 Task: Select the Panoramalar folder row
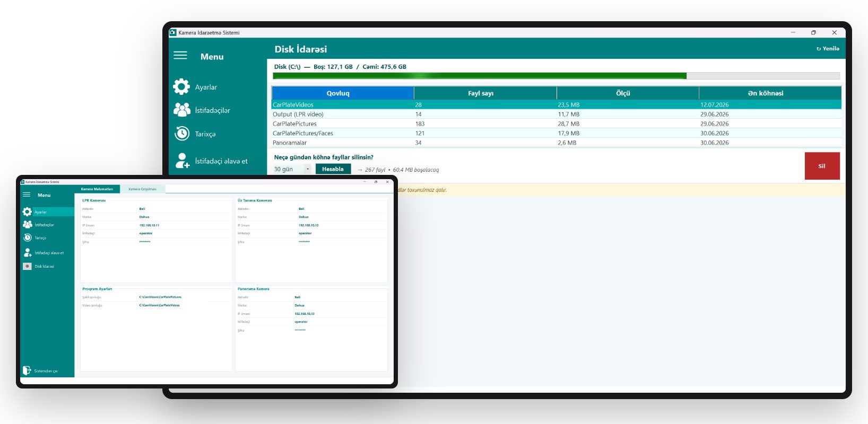[x=557, y=143]
